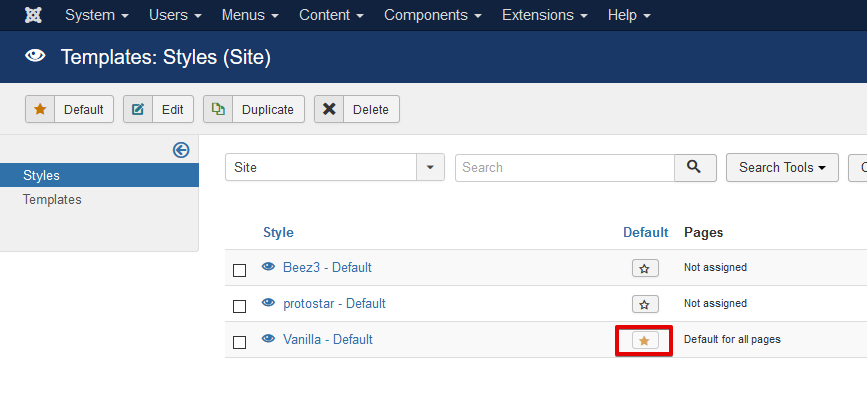Screen dimensions: 867x417
Task: Switch to Templates in the sidebar
Action: pos(52,199)
